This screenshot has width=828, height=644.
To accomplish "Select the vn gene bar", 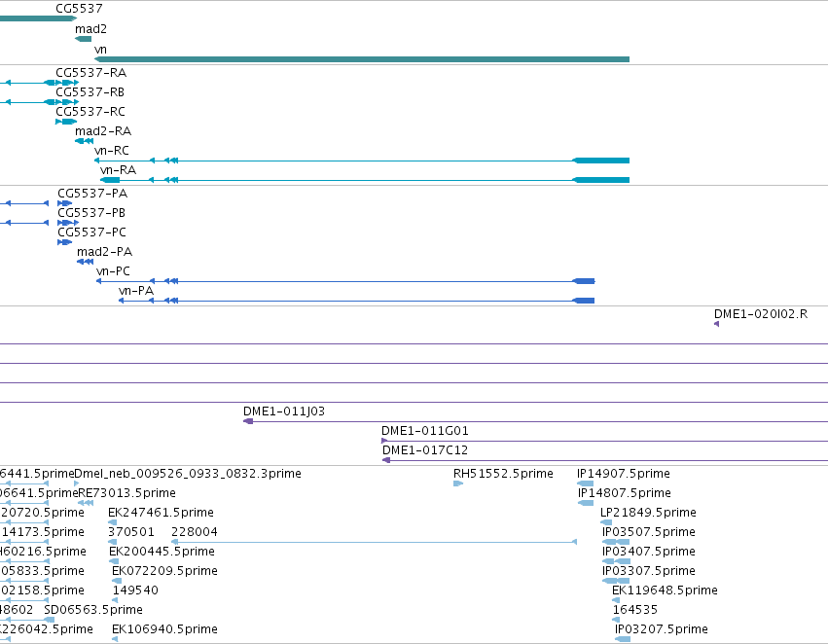I will click(x=362, y=59).
